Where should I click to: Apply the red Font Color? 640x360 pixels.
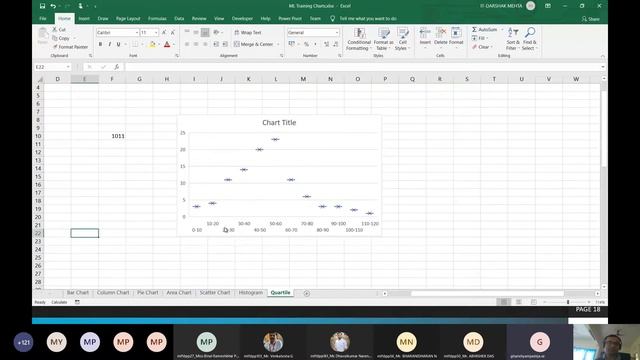(x=167, y=44)
